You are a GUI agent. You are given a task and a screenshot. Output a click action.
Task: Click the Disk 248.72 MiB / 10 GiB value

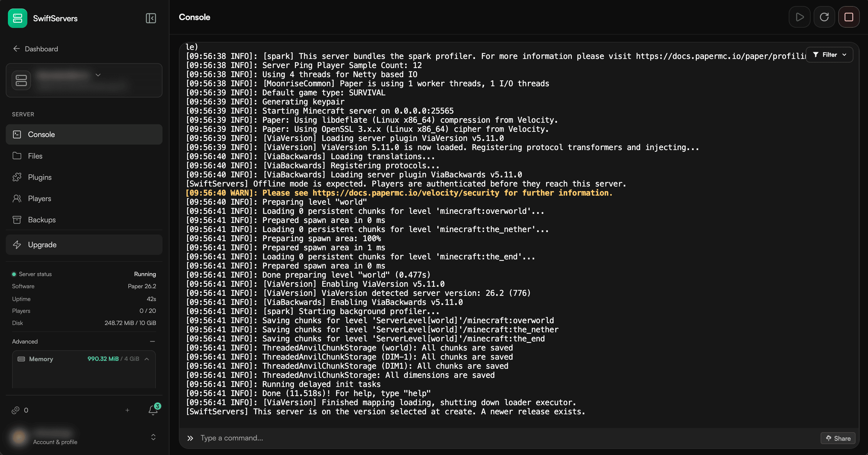click(x=130, y=323)
